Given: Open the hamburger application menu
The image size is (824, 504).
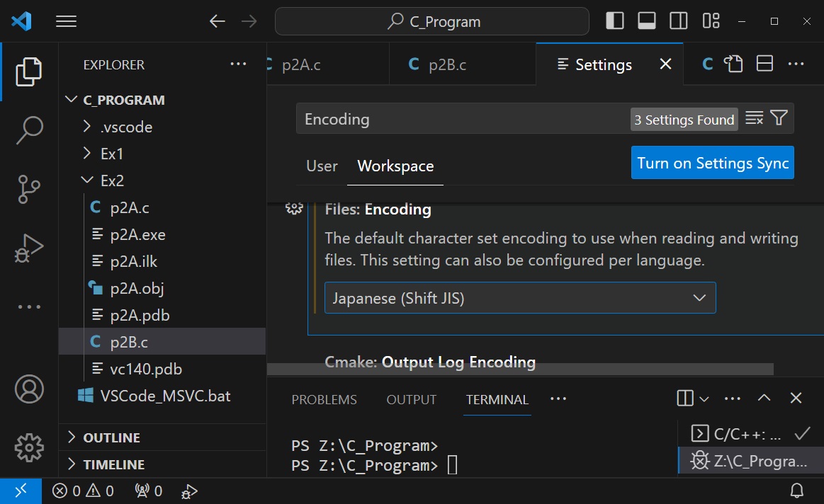Looking at the screenshot, I should pos(66,21).
